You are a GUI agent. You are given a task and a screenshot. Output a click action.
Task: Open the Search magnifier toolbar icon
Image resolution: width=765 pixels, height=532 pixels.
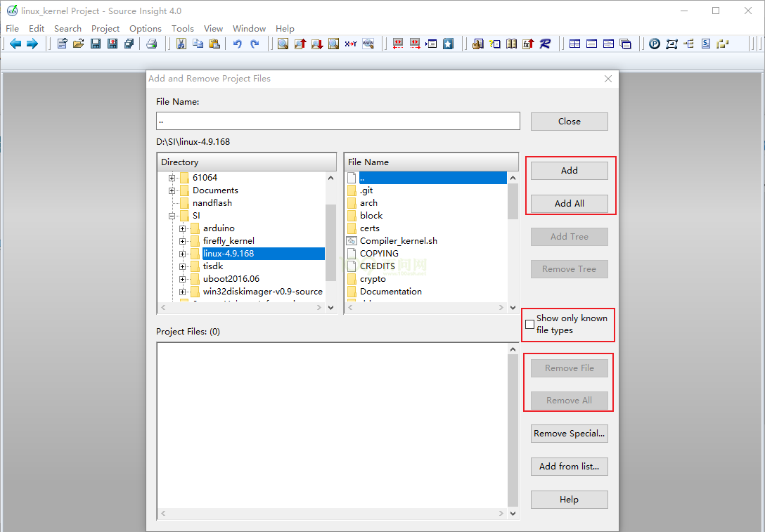pyautogui.click(x=283, y=44)
